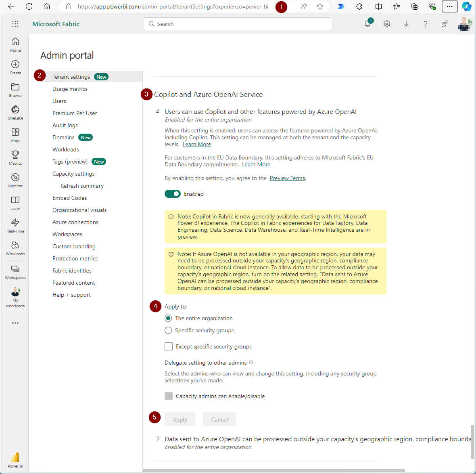This screenshot has width=476, height=474.
Task: Toggle the Enabled Copilot switch
Action: pos(172,194)
